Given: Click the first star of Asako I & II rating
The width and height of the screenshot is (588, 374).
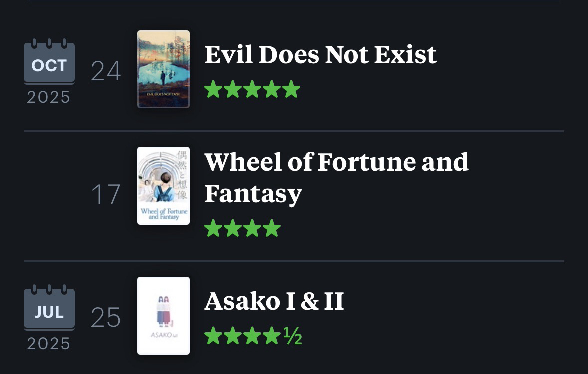Looking at the screenshot, I should (x=213, y=336).
